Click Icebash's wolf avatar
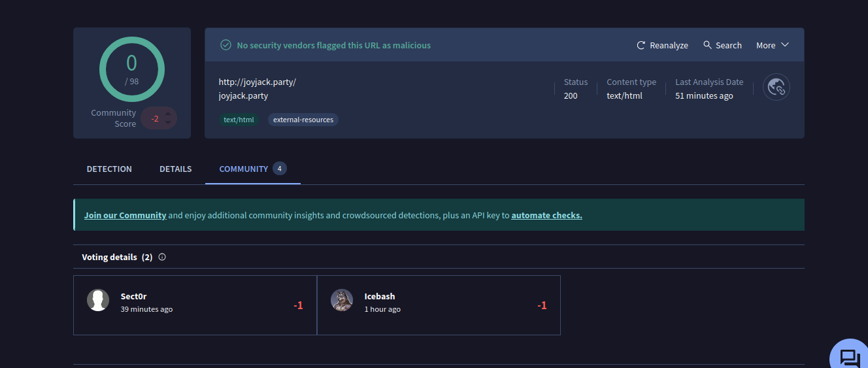 (342, 300)
